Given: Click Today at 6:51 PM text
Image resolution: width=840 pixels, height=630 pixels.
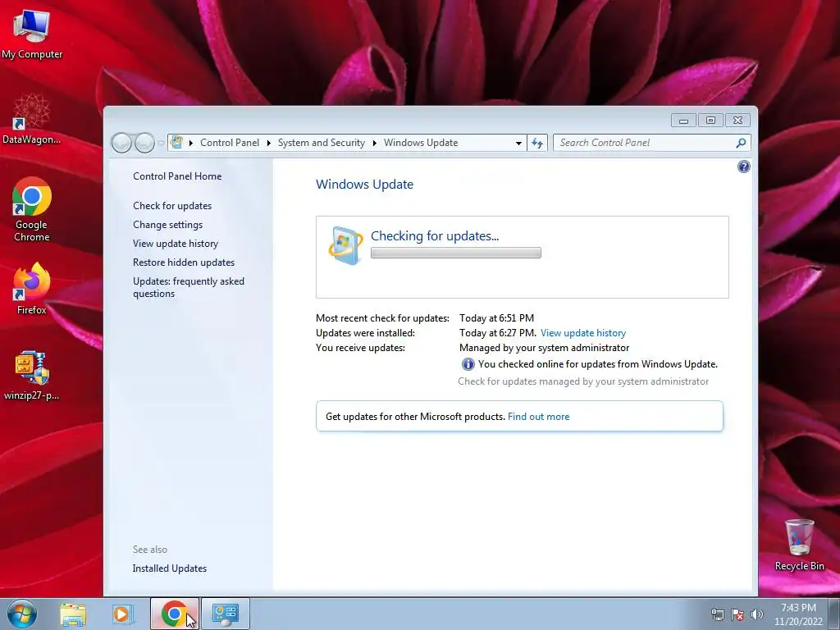Looking at the screenshot, I should (x=496, y=318).
